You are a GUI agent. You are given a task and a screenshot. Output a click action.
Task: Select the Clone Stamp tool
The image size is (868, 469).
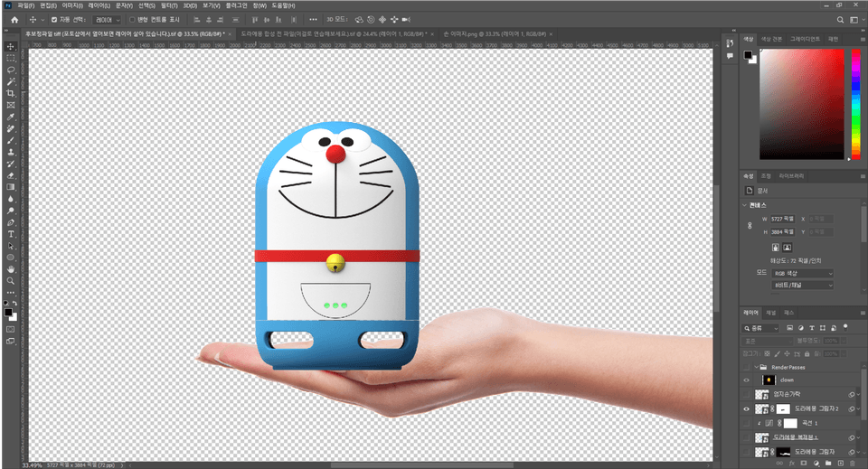point(11,152)
